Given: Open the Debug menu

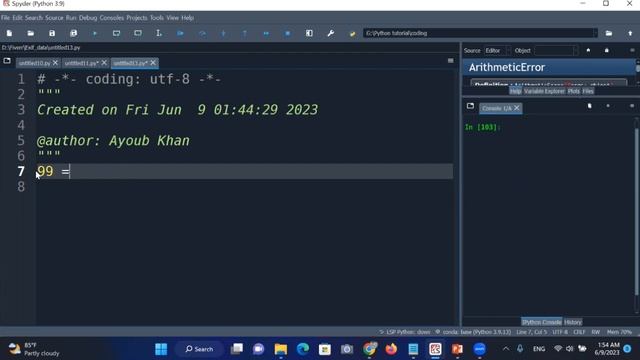Looking at the screenshot, I should [x=88, y=18].
